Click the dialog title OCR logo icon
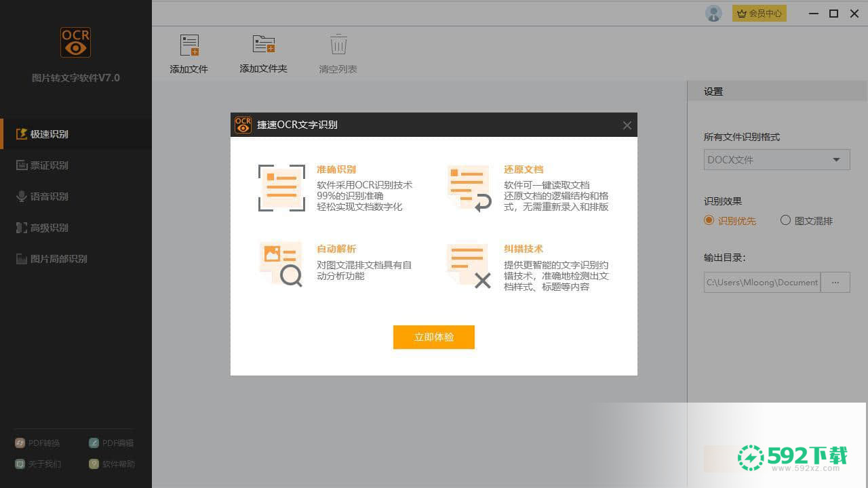This screenshot has width=868, height=488. [243, 125]
